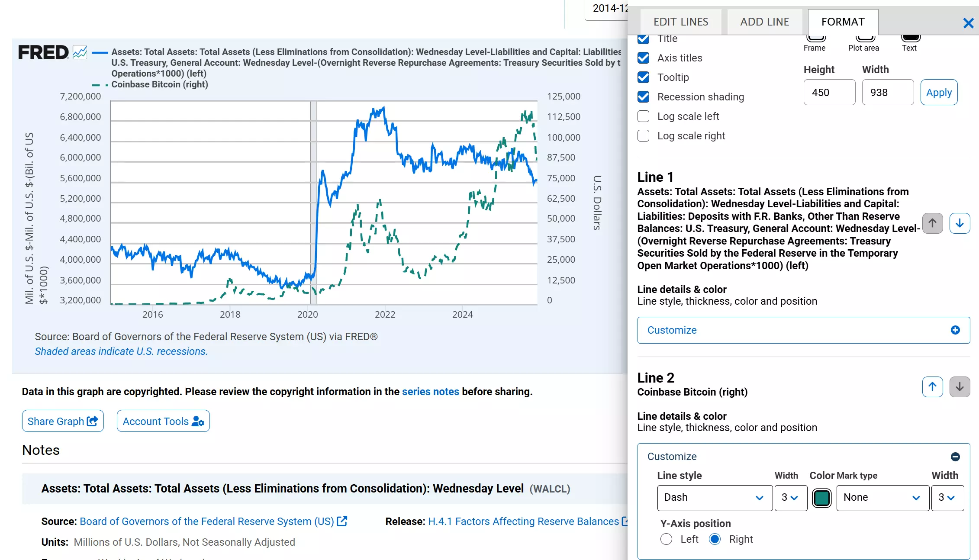
Task: Click the 'Source: Board of Governors' chart caption
Action: pyautogui.click(x=206, y=337)
